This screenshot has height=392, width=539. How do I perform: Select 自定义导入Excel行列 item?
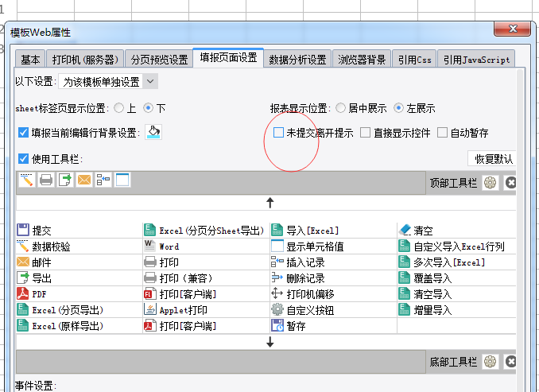457,246
